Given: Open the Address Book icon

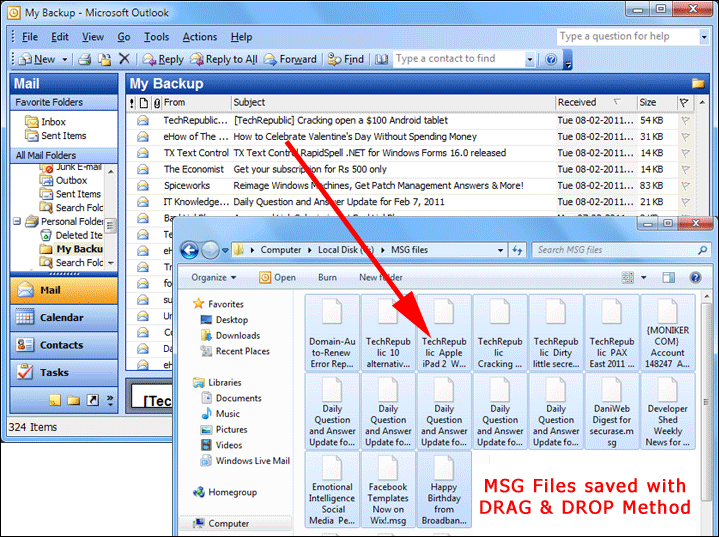Looking at the screenshot, I should pyautogui.click(x=382, y=59).
